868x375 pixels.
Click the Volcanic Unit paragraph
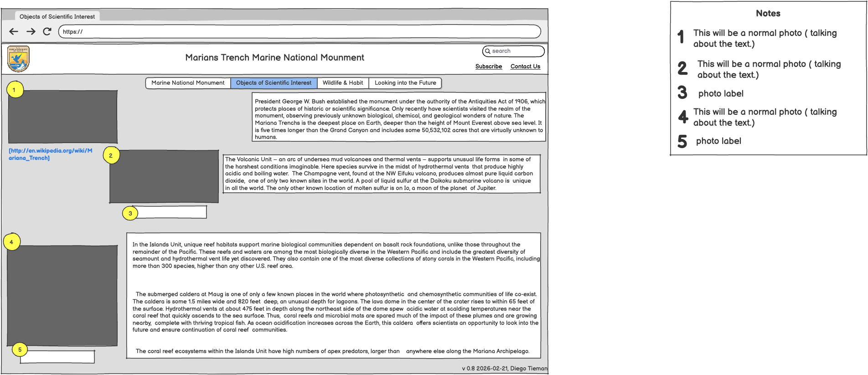tap(382, 174)
